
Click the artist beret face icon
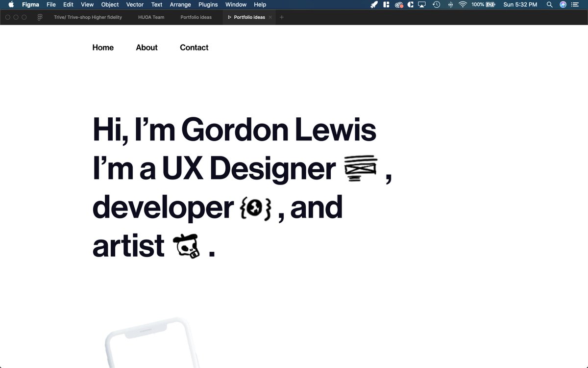(186, 247)
